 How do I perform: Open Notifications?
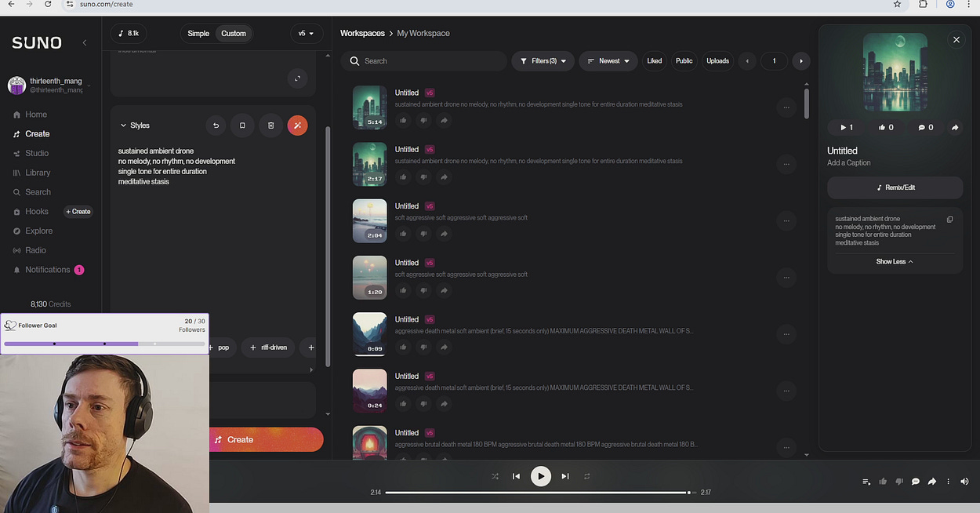tap(47, 270)
